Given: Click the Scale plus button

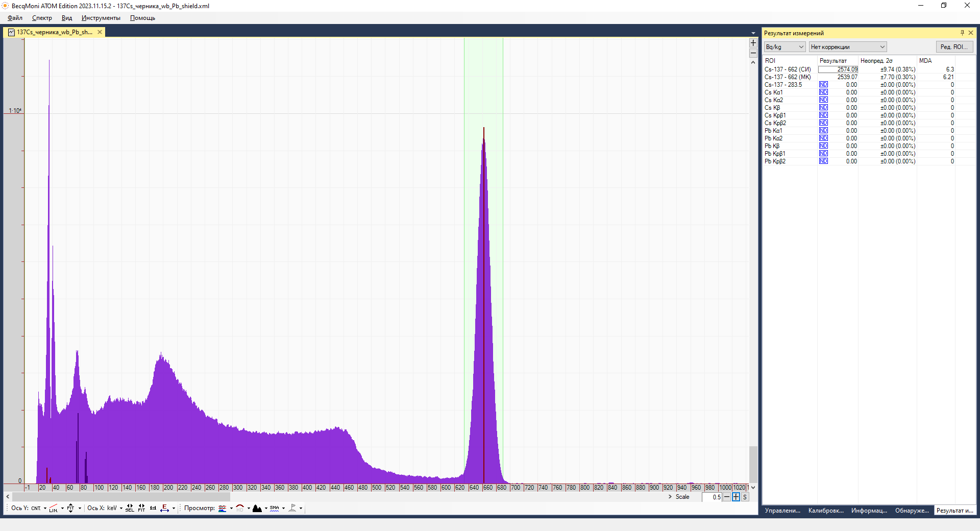Looking at the screenshot, I should click(736, 497).
